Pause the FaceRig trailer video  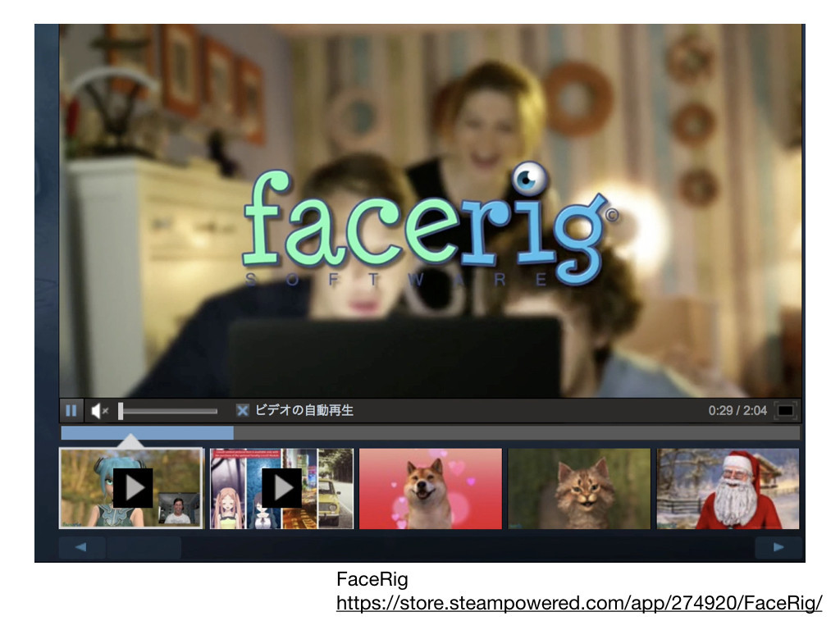[x=71, y=411]
